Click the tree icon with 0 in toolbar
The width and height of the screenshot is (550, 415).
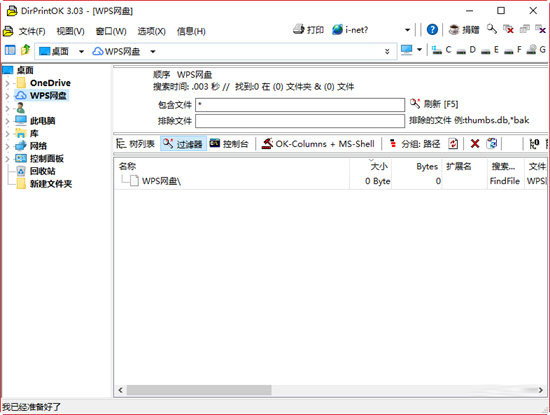(534, 143)
